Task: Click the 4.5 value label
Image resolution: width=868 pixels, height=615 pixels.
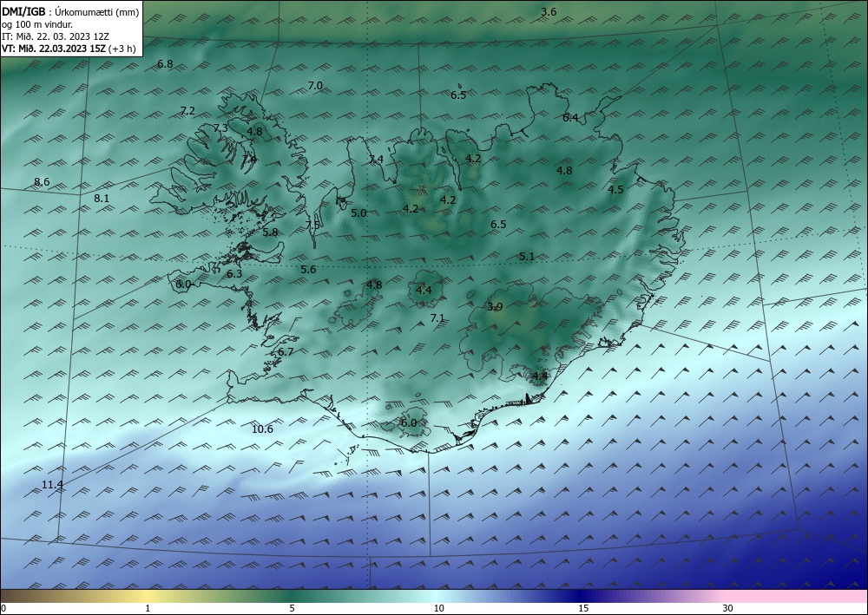Action: [615, 189]
